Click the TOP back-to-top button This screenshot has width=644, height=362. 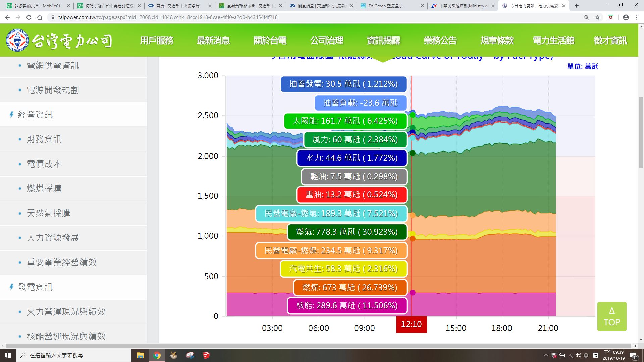click(x=612, y=316)
